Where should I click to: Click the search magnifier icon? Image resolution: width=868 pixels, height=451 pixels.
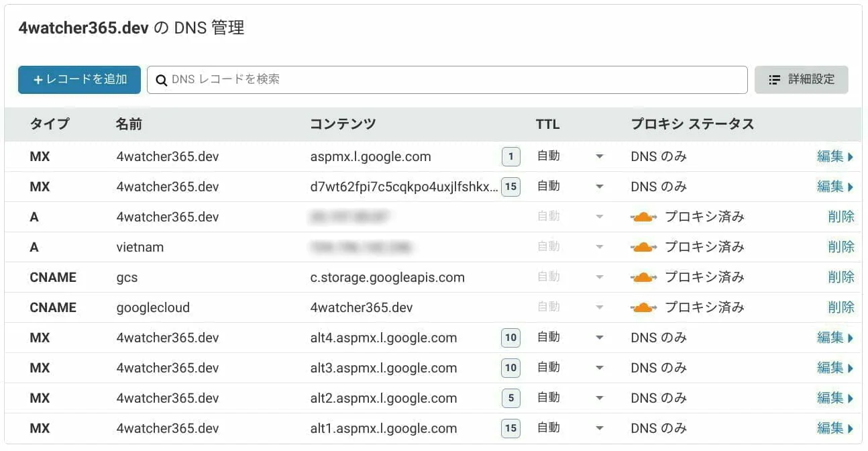coord(161,80)
